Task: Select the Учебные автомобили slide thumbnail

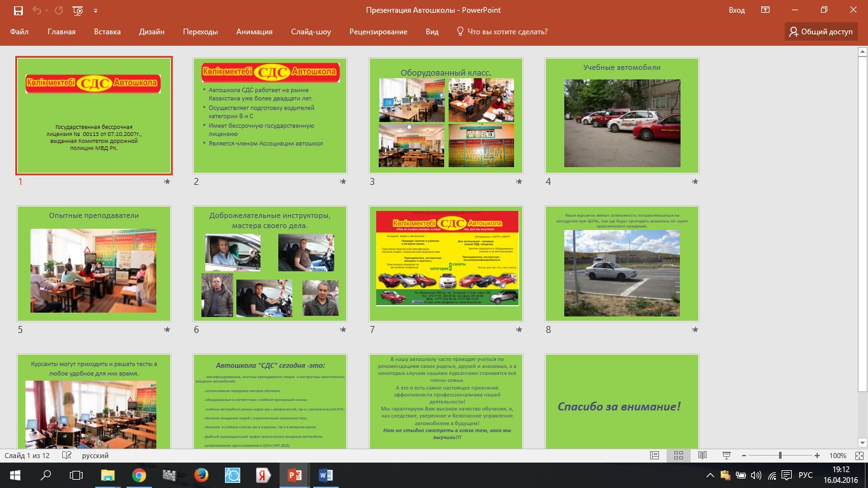Action: point(621,116)
